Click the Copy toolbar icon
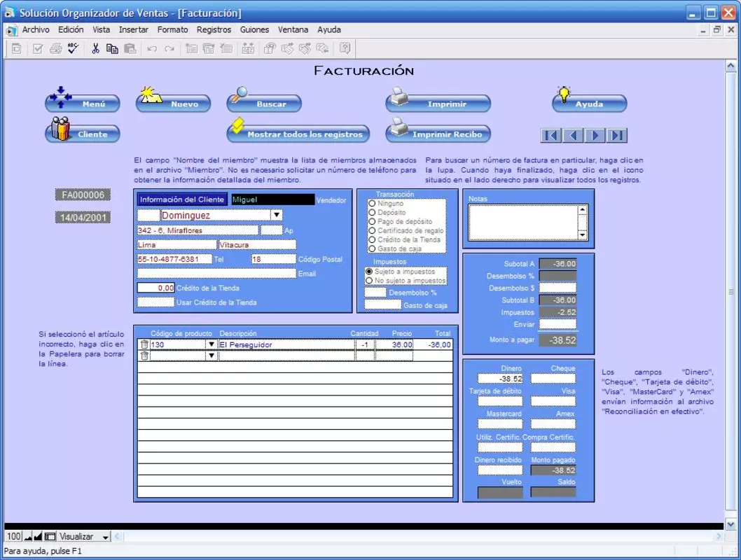The image size is (741, 560). pyautogui.click(x=113, y=48)
